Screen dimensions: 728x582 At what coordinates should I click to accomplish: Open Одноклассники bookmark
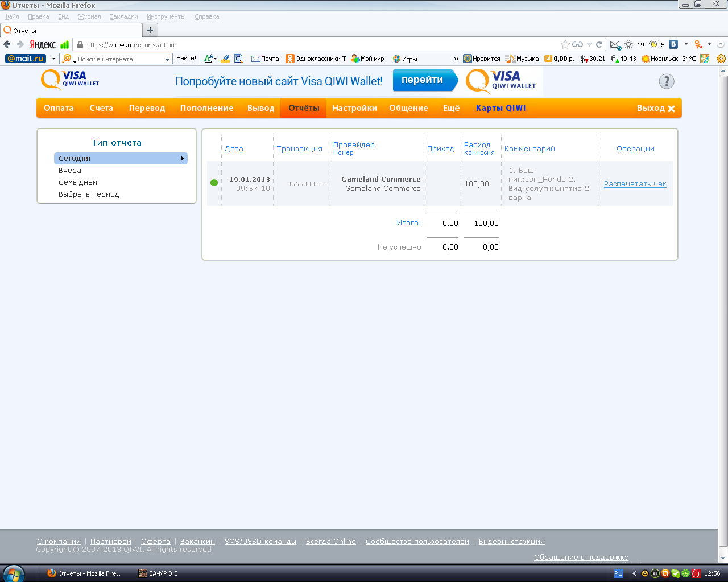(x=316, y=59)
